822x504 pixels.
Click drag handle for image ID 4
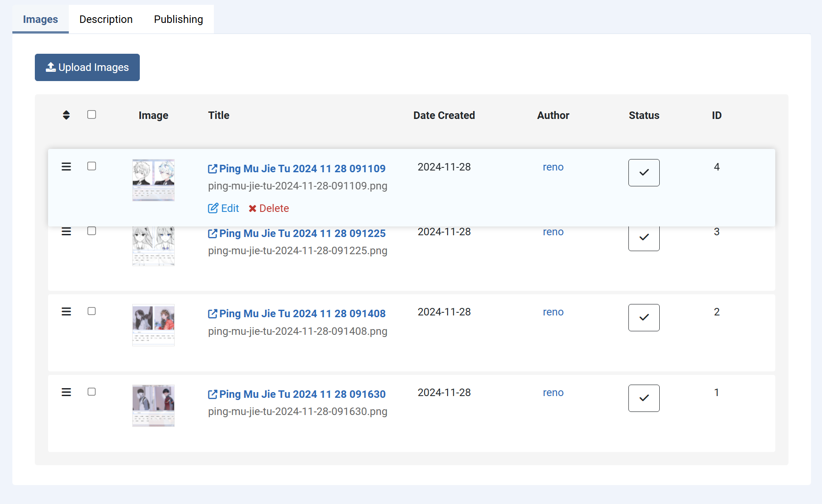66,167
